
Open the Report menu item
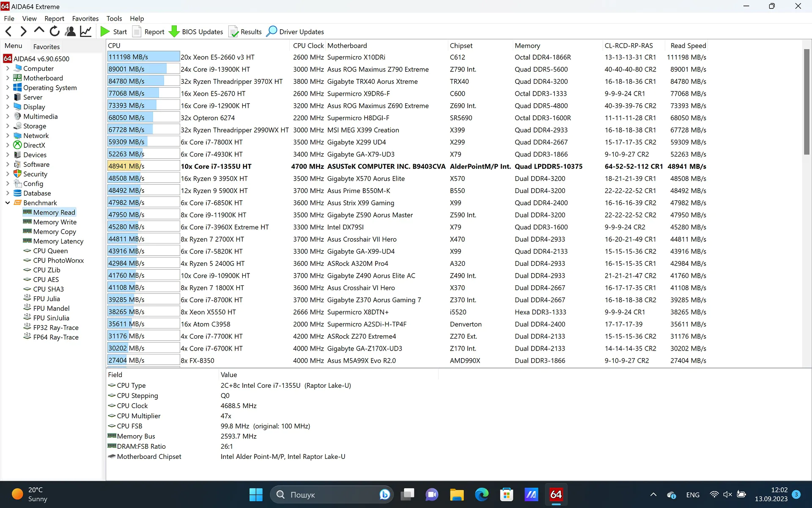pos(54,18)
